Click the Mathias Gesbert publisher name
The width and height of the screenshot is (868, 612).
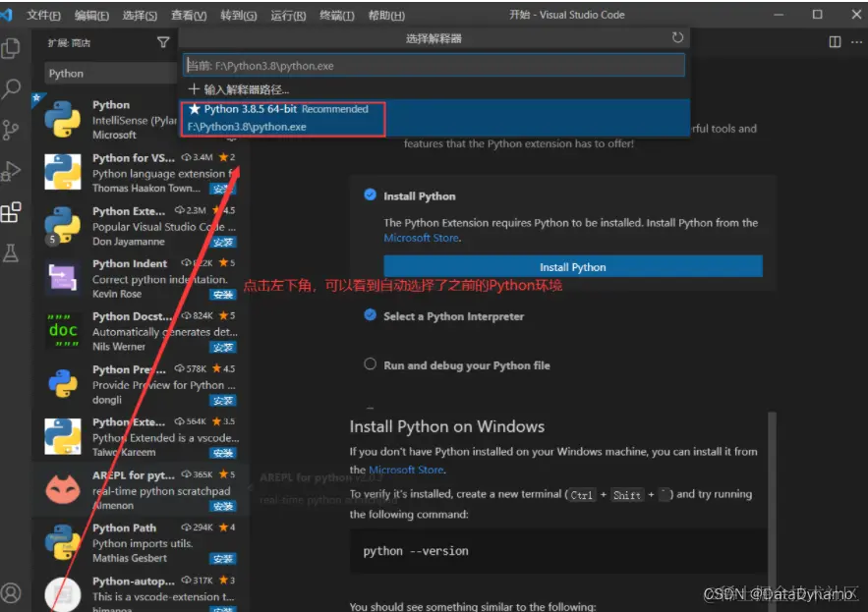point(130,558)
